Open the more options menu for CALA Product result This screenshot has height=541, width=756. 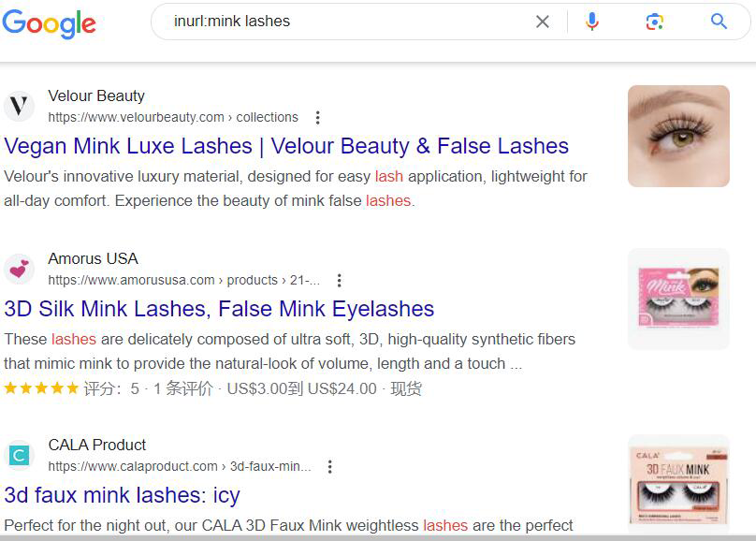(x=329, y=467)
